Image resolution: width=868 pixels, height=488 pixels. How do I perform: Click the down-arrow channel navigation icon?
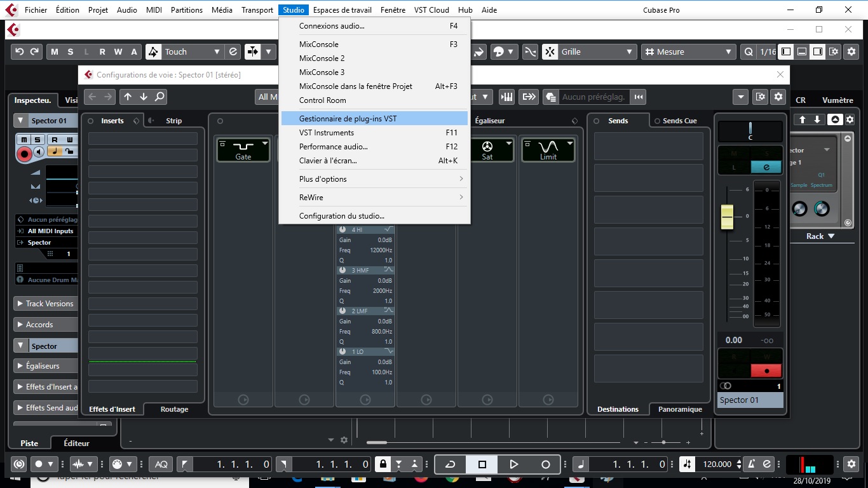[x=144, y=97]
